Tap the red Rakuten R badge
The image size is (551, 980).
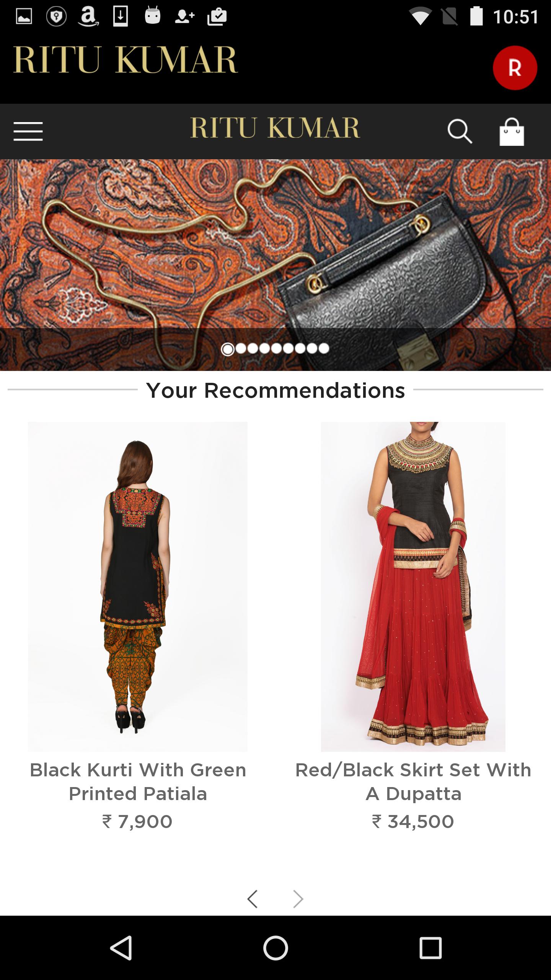pos(515,68)
